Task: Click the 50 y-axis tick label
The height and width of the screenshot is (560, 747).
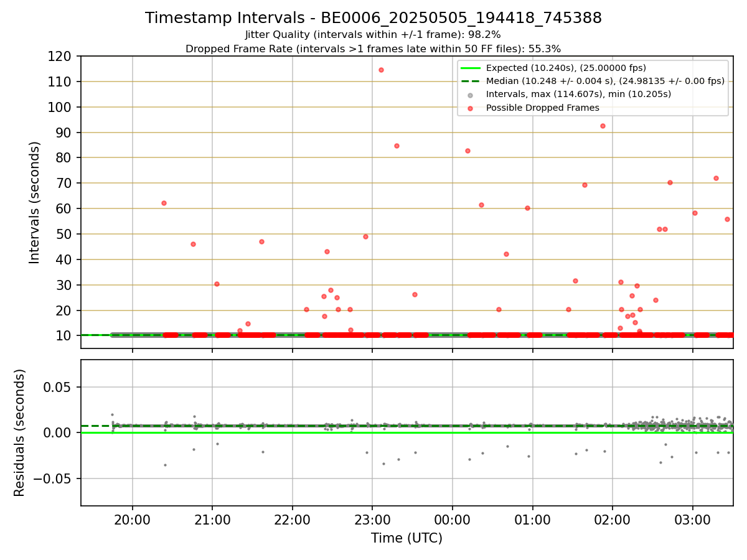Action: click(x=65, y=234)
